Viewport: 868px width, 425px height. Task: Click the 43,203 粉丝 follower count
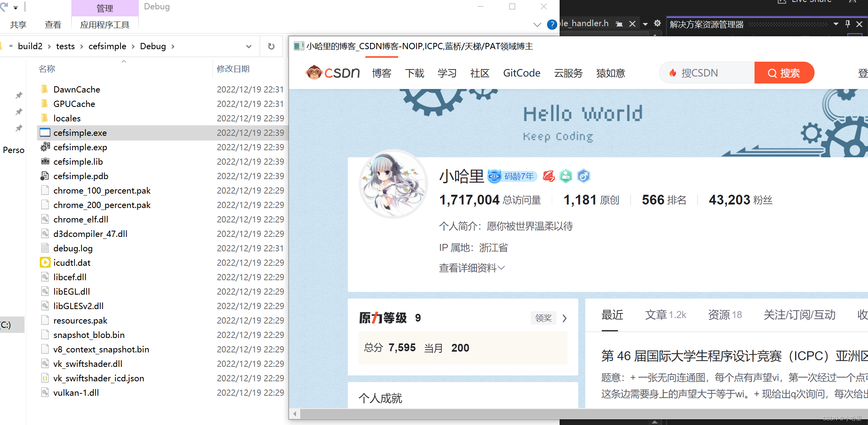pyautogui.click(x=740, y=200)
